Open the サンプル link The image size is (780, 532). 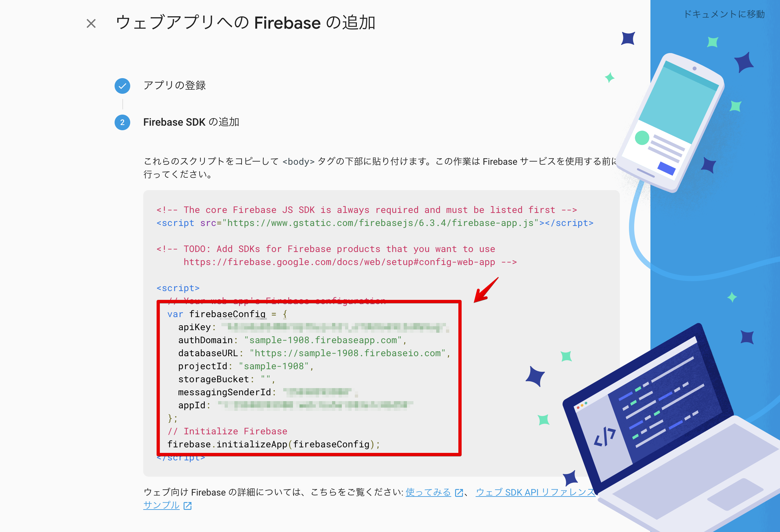coord(161,505)
